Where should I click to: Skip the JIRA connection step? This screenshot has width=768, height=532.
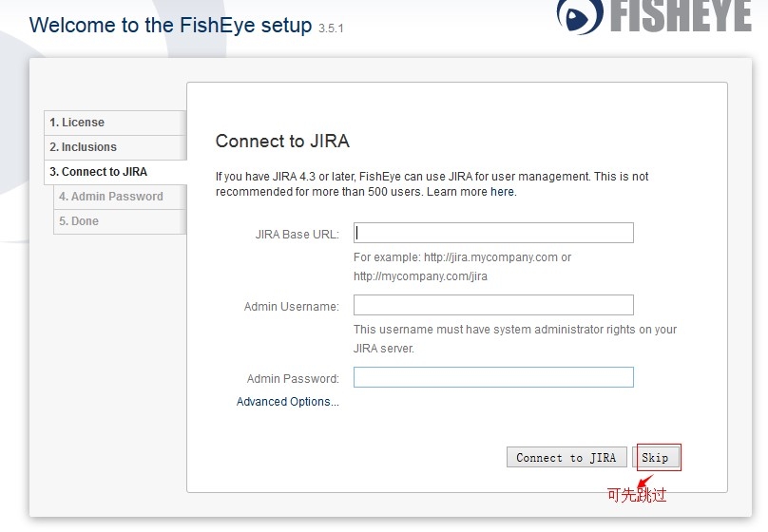click(655, 458)
